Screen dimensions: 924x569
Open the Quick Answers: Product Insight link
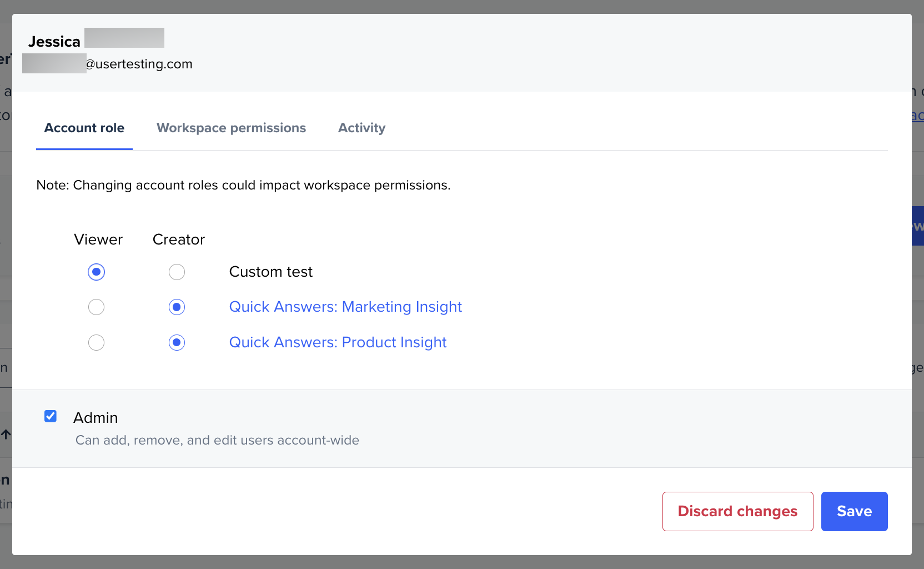point(338,342)
